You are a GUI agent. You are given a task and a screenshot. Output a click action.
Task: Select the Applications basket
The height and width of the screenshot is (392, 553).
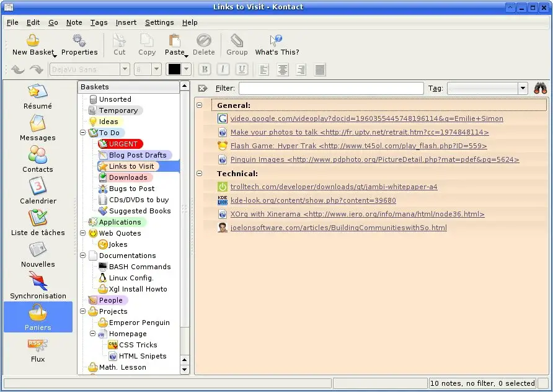pyautogui.click(x=117, y=222)
